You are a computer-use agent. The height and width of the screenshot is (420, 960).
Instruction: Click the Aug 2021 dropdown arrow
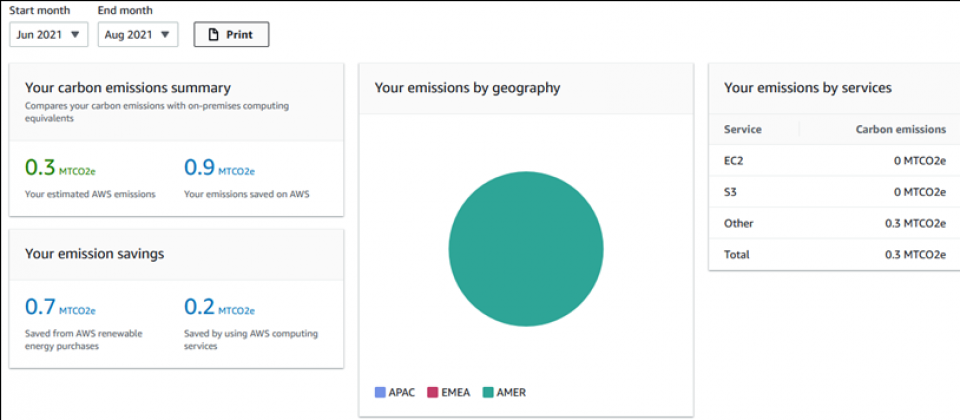[x=165, y=34]
